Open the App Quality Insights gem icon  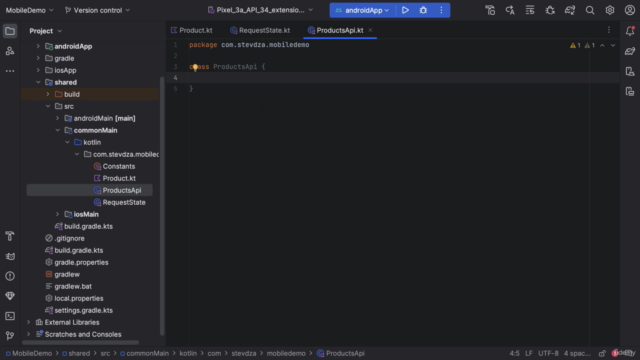(x=10, y=296)
